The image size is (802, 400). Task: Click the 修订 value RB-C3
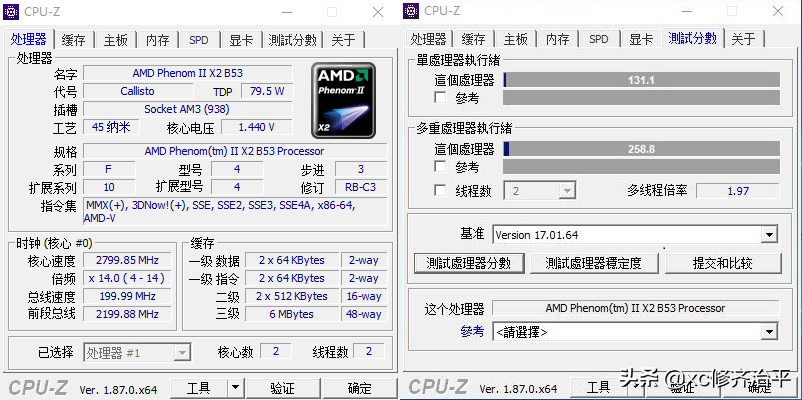[x=361, y=187]
